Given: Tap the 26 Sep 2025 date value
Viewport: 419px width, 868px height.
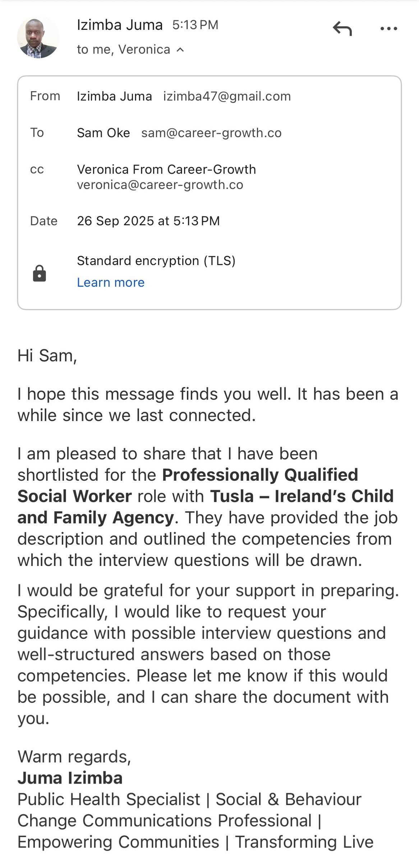Looking at the screenshot, I should tap(148, 221).
